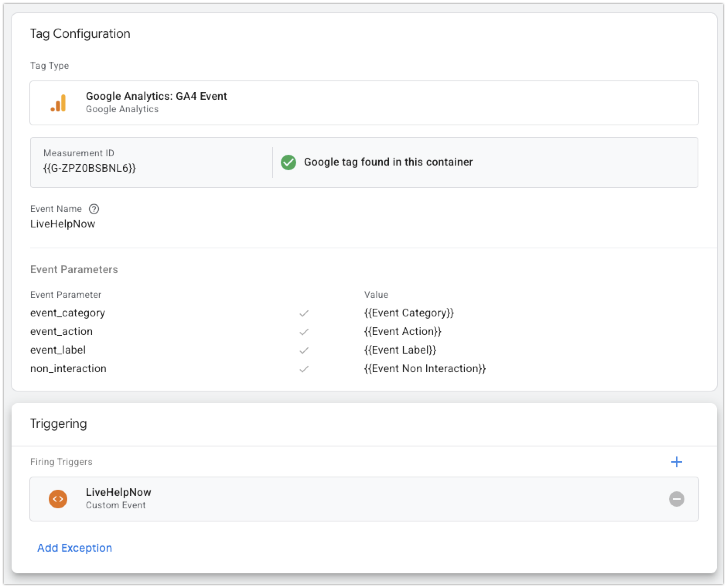Screen dimensions: 727x588
Task: Open the LiveHelpNow Custom Event trigger card
Action: [x=364, y=499]
